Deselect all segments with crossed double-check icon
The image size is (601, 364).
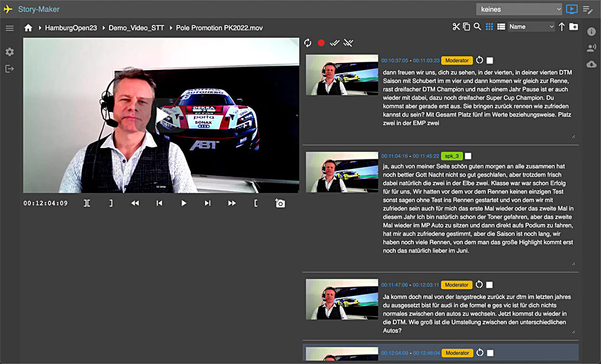pos(348,43)
